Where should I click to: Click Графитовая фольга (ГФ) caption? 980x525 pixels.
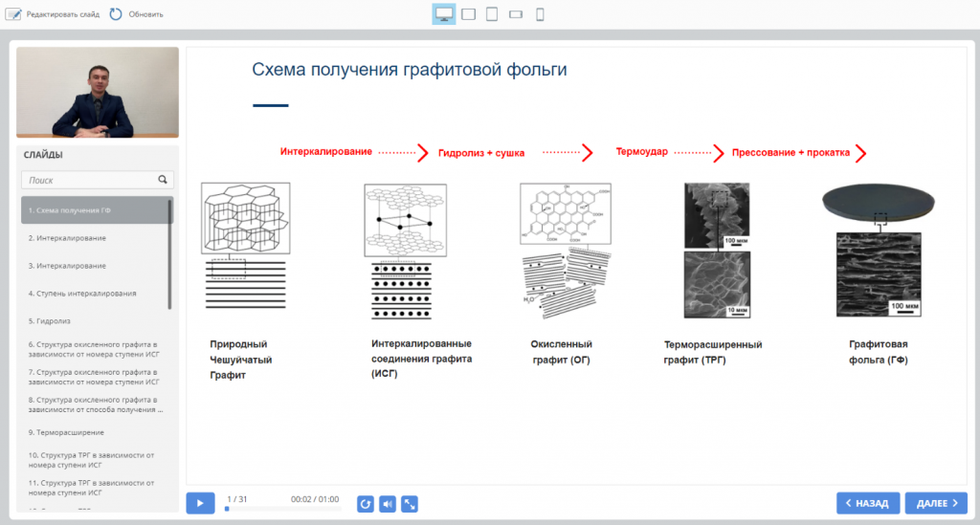click(879, 352)
